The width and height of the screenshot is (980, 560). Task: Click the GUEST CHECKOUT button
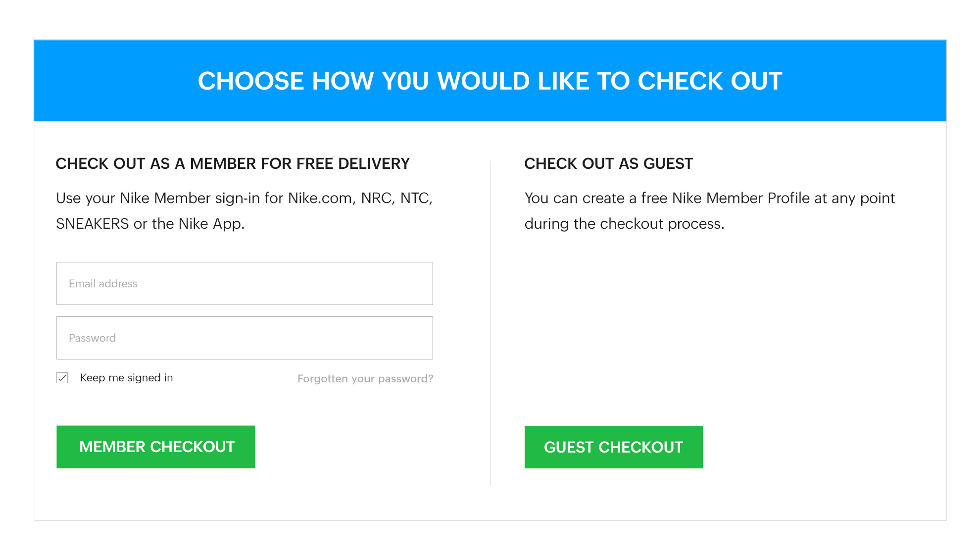613,447
